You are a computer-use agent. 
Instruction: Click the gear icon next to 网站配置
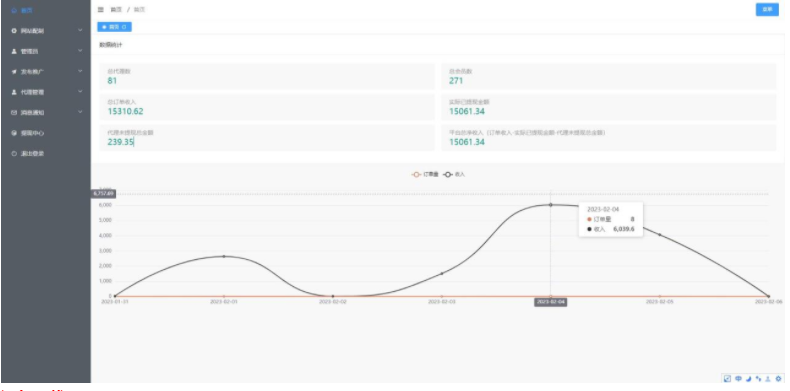(14, 31)
